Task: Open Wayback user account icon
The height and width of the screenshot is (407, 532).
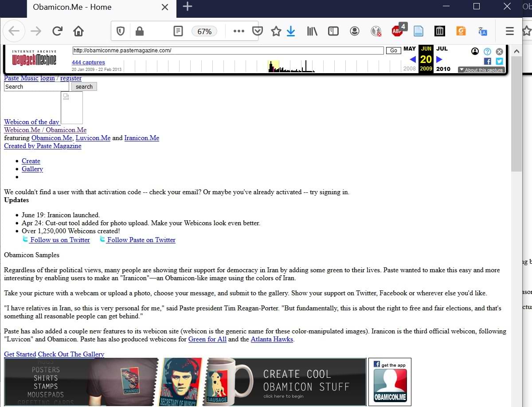Action: 475,51
